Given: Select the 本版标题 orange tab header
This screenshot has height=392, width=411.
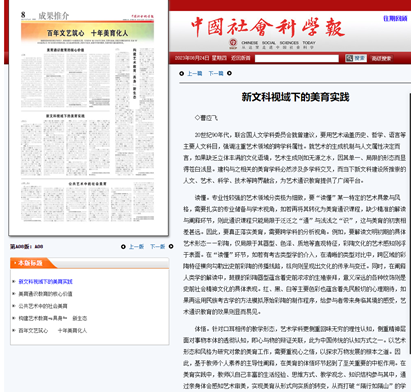Looking at the screenshot, I should click(32, 263).
